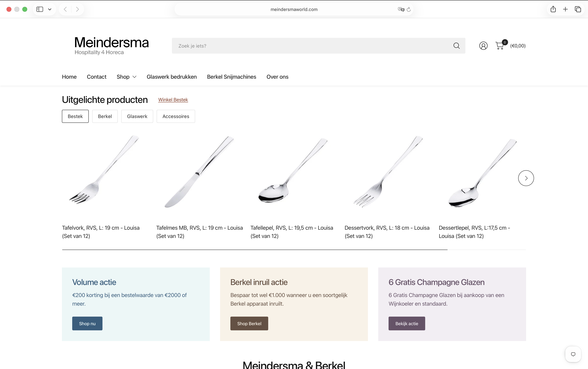Open Dessertvork Louisa product title
The width and height of the screenshot is (588, 369).
[387, 232]
